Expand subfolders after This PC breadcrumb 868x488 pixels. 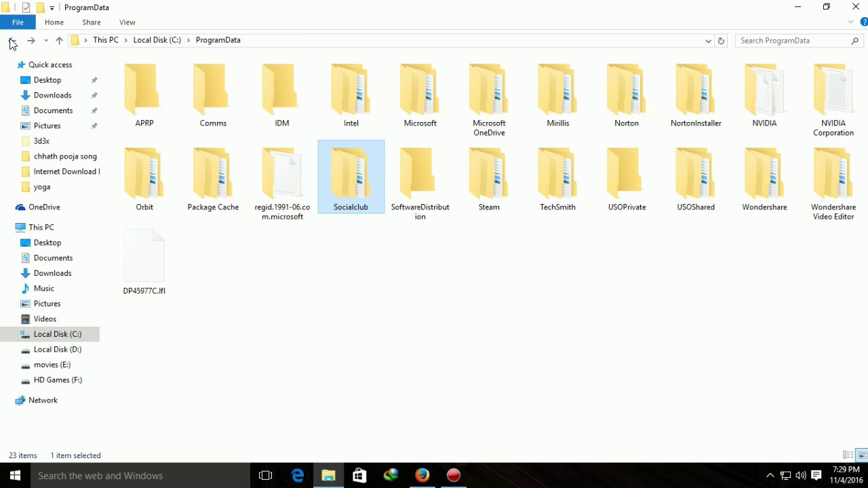(x=126, y=41)
